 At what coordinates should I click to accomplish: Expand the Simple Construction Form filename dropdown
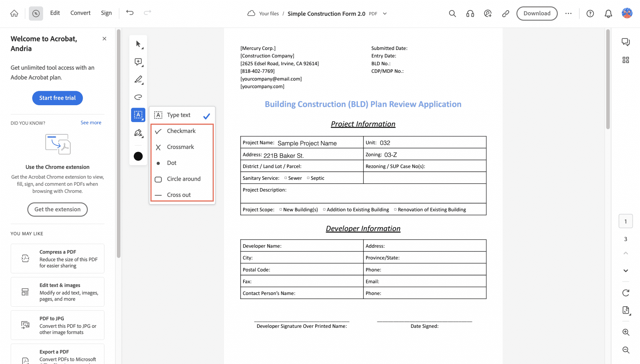385,13
